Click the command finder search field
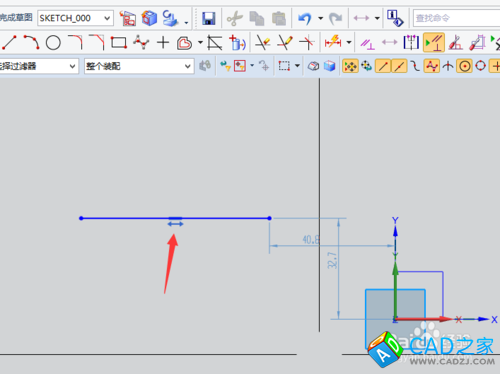 457,18
